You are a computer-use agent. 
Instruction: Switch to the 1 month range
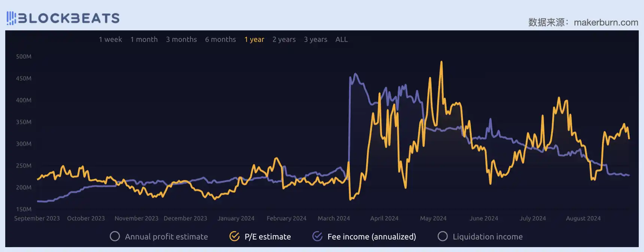(x=144, y=39)
